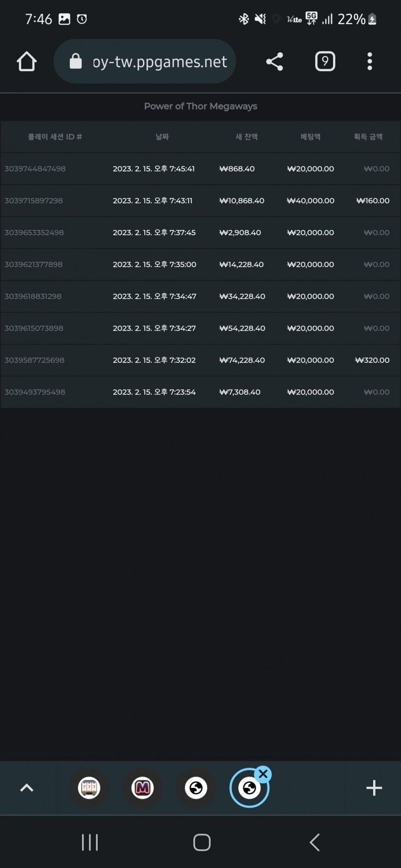Open the share icon in the toolbar

click(275, 61)
